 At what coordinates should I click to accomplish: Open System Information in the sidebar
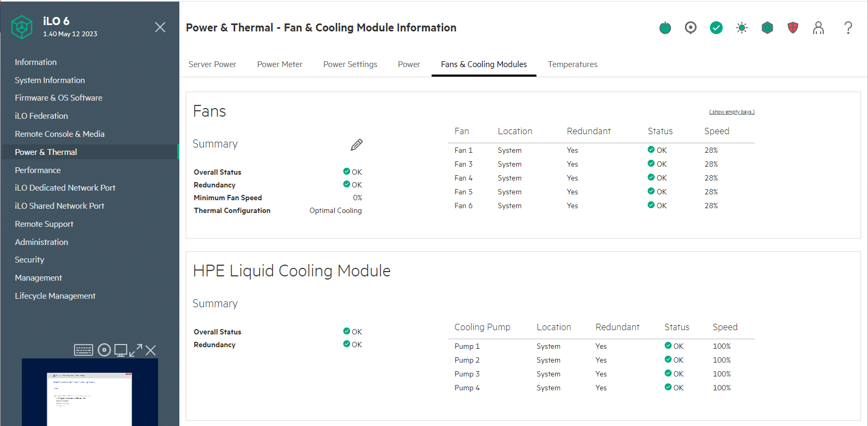pyautogui.click(x=49, y=80)
